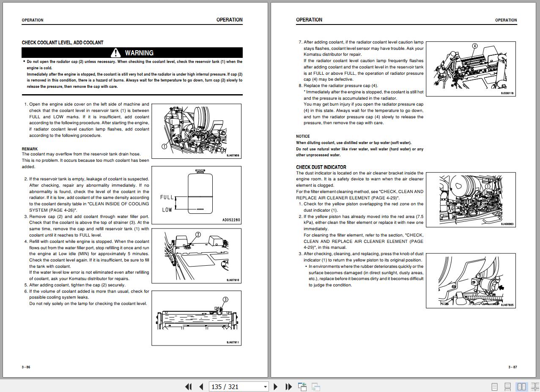The image size is (540, 392).
Task: Click the strainer diagram 9JA07911
Action: (x=196, y=318)
